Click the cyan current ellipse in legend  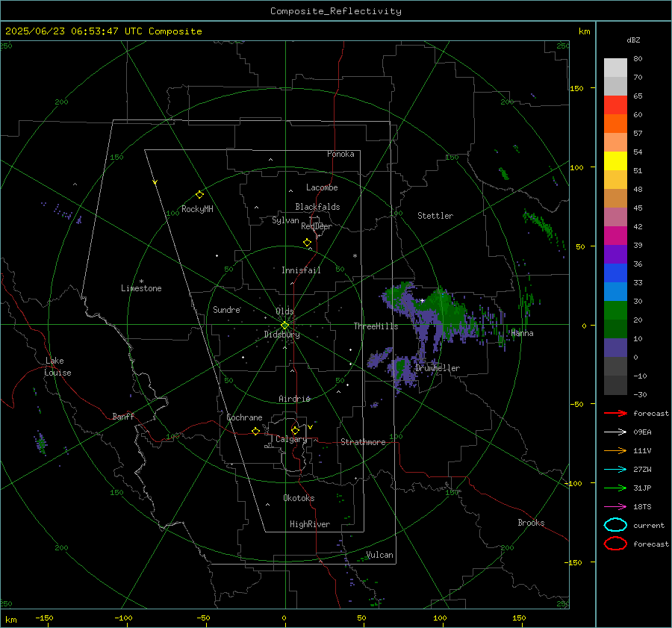615,525
